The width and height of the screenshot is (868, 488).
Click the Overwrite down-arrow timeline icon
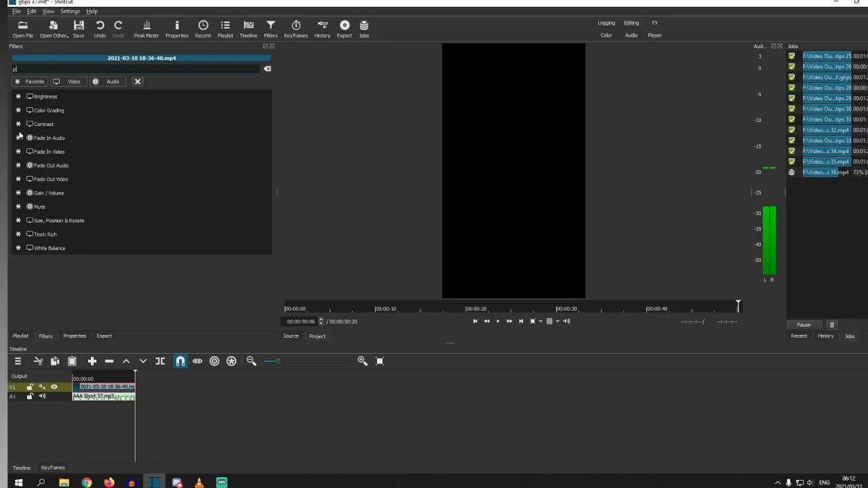tap(143, 361)
